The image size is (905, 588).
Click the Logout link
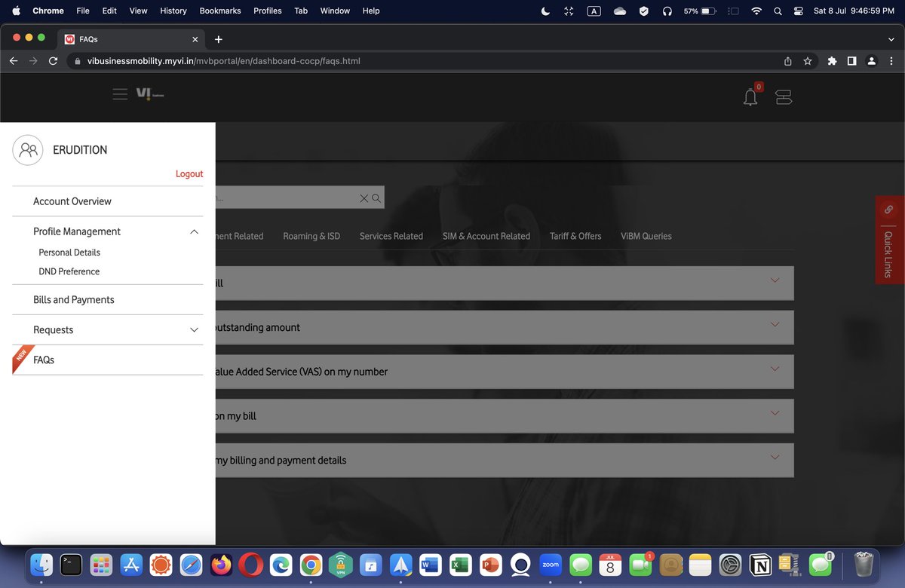189,174
